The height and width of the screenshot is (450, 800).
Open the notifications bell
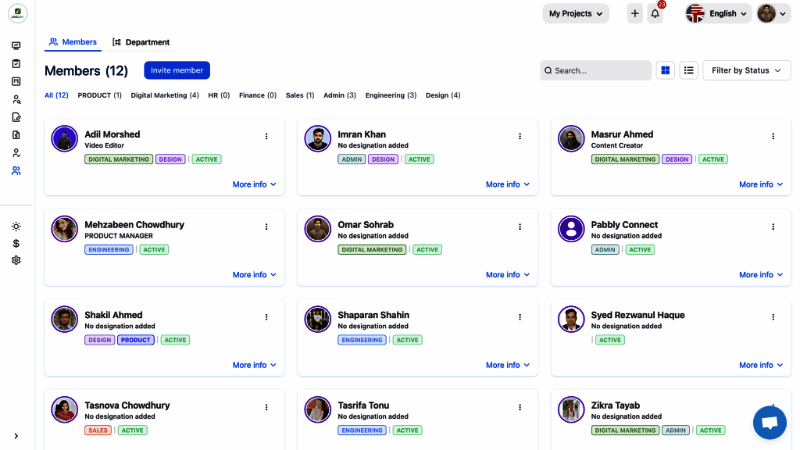(655, 13)
